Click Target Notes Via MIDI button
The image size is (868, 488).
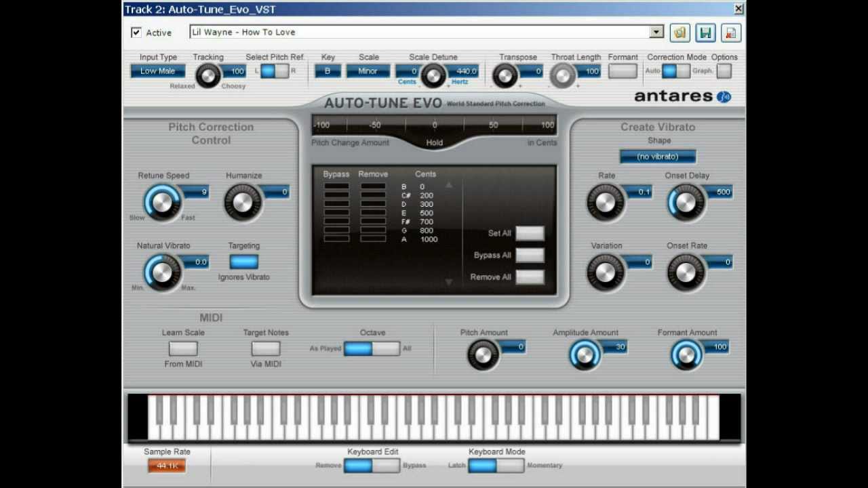coord(266,348)
